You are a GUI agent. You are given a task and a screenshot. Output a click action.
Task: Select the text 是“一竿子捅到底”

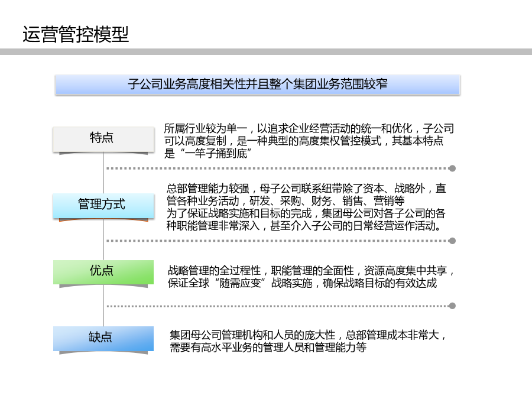(x=207, y=153)
